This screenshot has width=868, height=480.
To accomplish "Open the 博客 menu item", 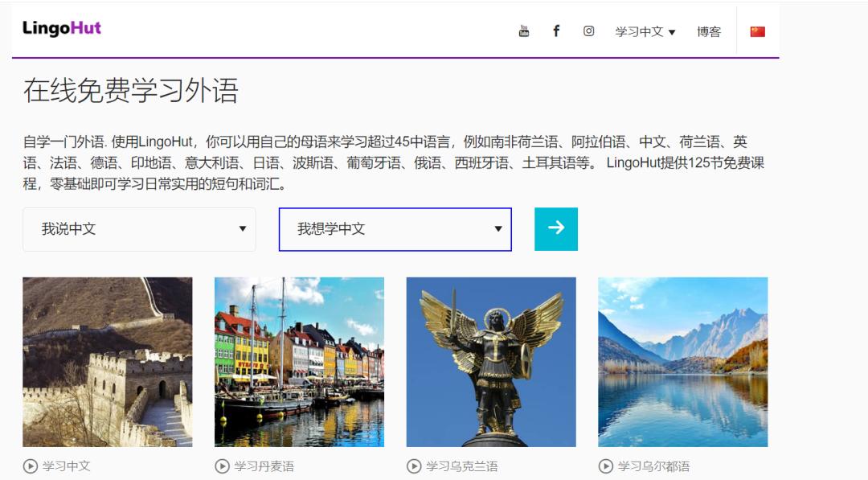I will coord(708,31).
